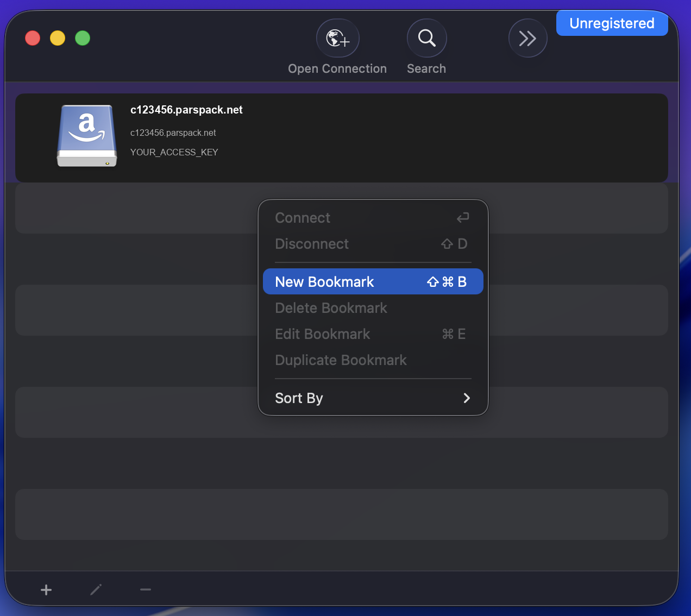
Task: Select New Bookmark in the context menu
Action: tap(373, 281)
